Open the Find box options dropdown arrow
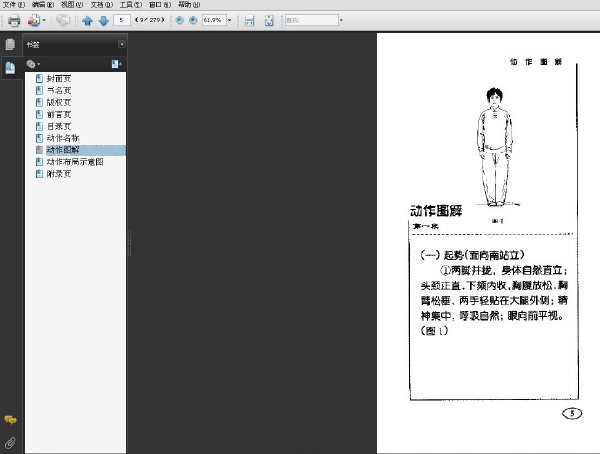This screenshot has height=454, width=600. [341, 20]
